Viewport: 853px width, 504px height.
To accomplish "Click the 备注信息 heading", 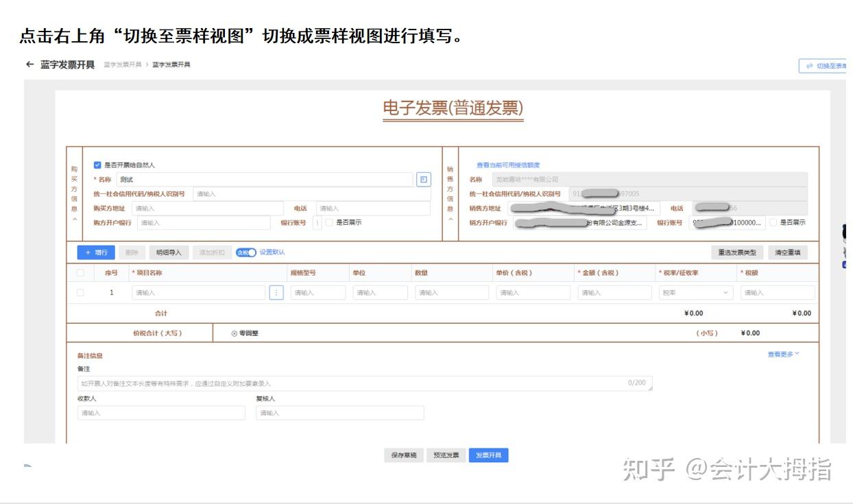I will point(90,356).
